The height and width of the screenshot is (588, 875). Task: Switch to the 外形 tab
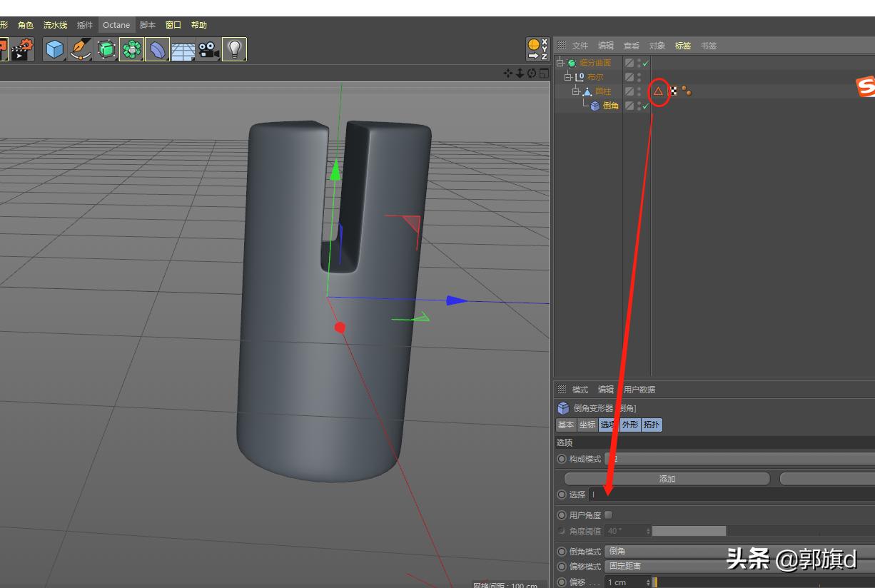(x=630, y=425)
